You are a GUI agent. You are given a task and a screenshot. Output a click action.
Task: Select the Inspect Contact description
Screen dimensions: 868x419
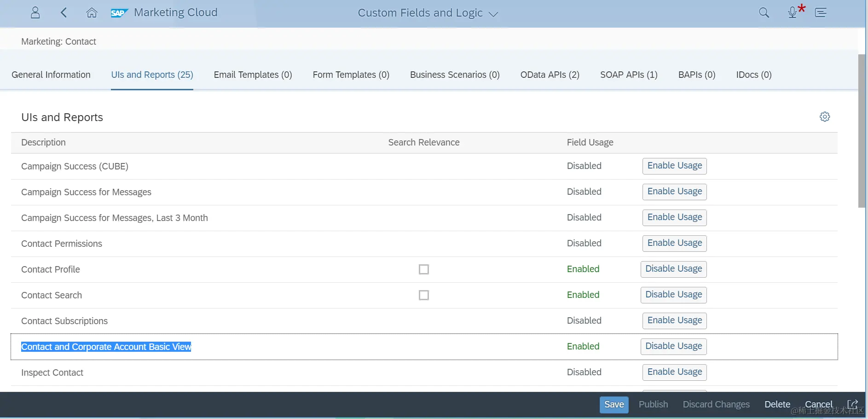pos(52,372)
